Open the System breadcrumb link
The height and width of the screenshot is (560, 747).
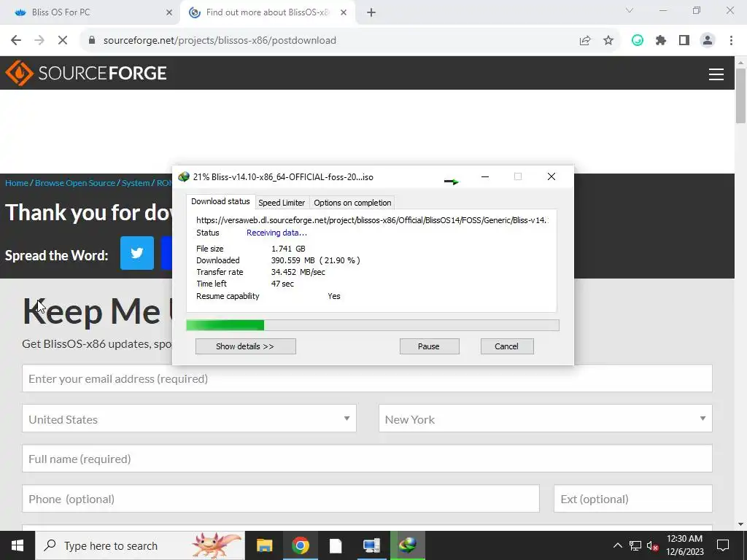136,183
